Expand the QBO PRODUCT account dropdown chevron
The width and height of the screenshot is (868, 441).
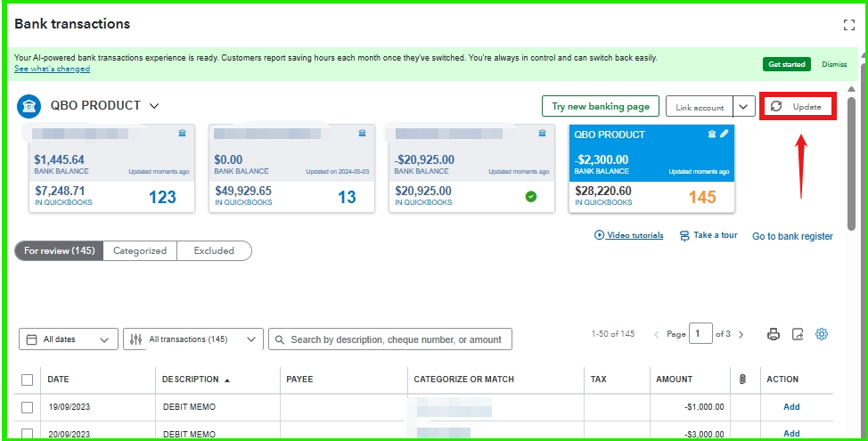click(154, 106)
